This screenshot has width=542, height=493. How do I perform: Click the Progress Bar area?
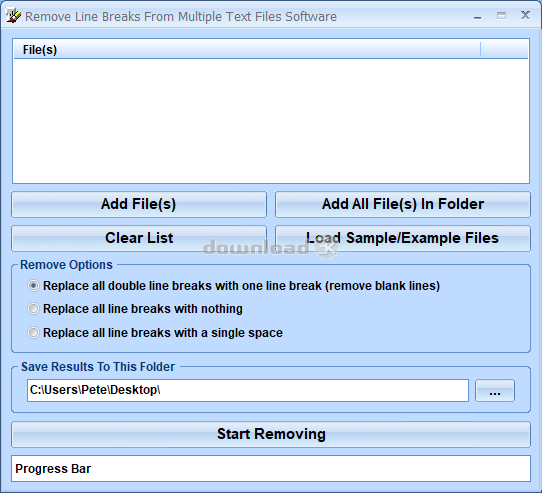coord(271,469)
